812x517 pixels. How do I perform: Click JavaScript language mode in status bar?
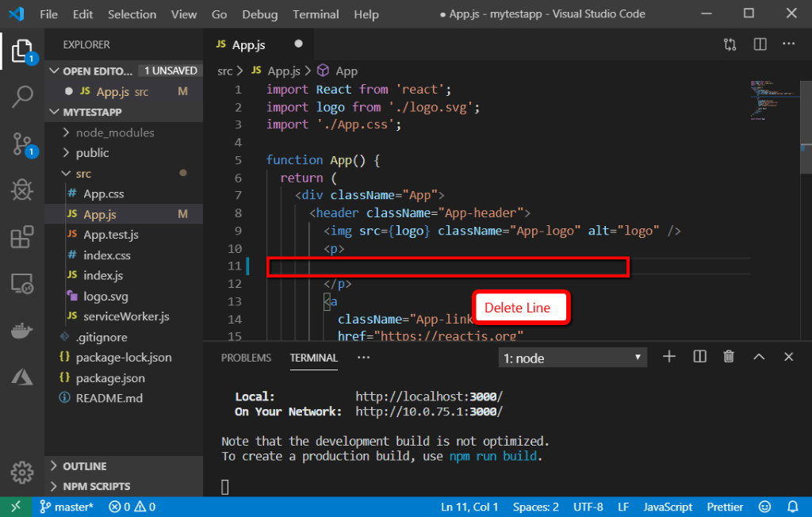668,507
